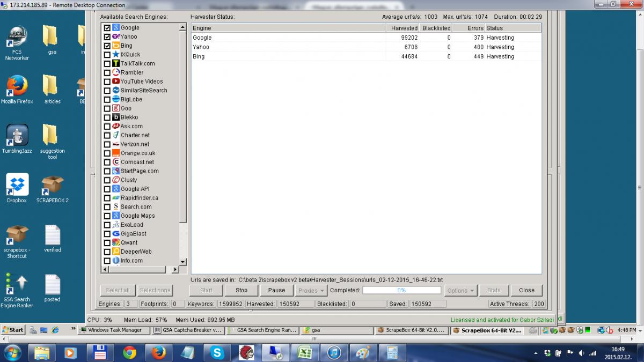Click the Orange.co.uk engine icon
Screen dimensions: 644x362
[115, 153]
